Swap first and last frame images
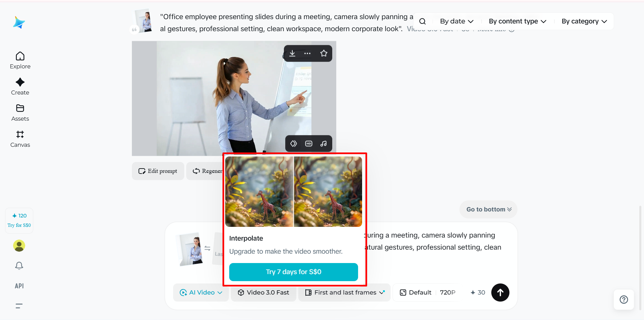The width and height of the screenshot is (644, 320). (207, 248)
